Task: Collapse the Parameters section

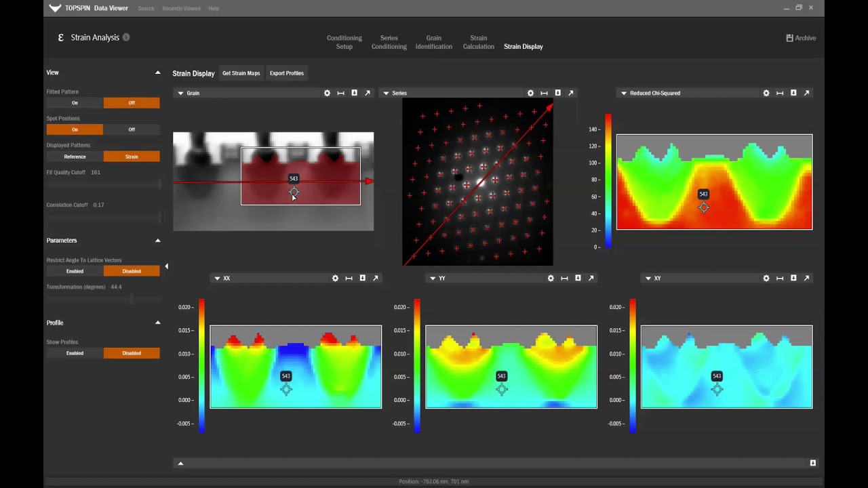Action: click(157, 241)
